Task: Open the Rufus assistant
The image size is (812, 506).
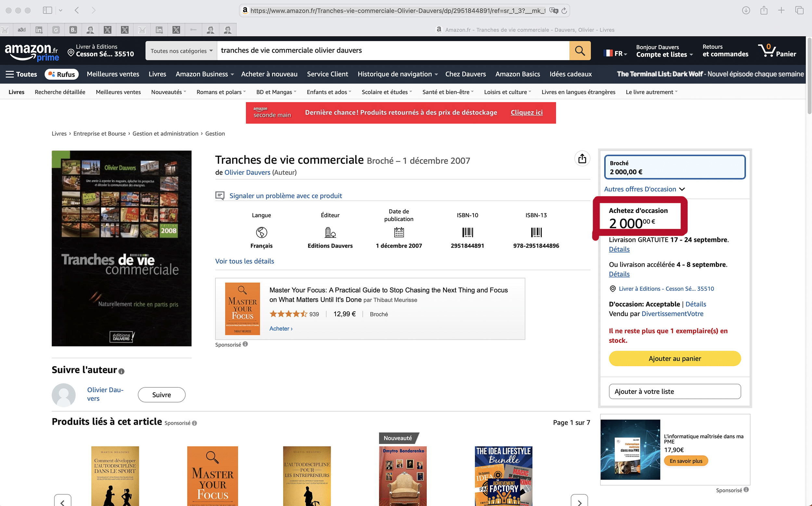Action: pos(61,74)
